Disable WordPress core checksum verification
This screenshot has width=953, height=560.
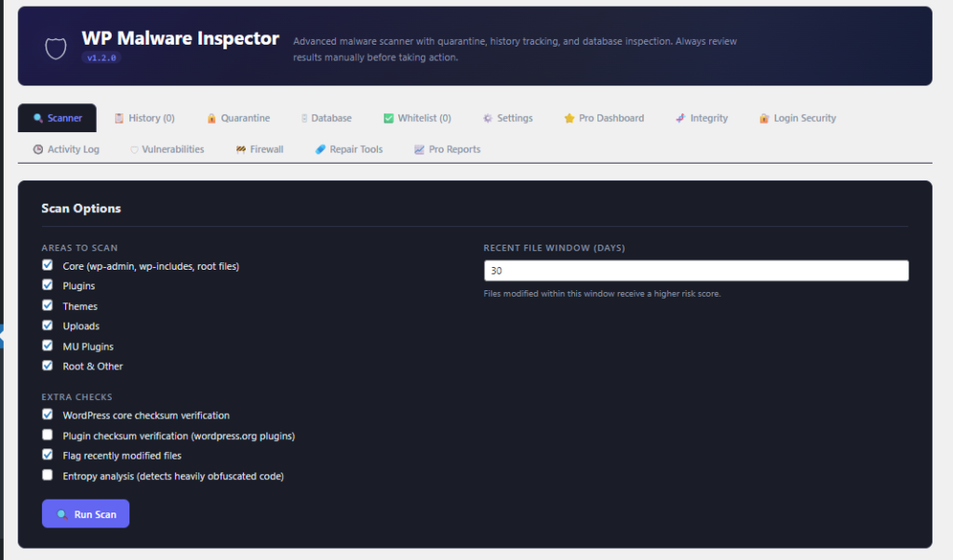(47, 415)
